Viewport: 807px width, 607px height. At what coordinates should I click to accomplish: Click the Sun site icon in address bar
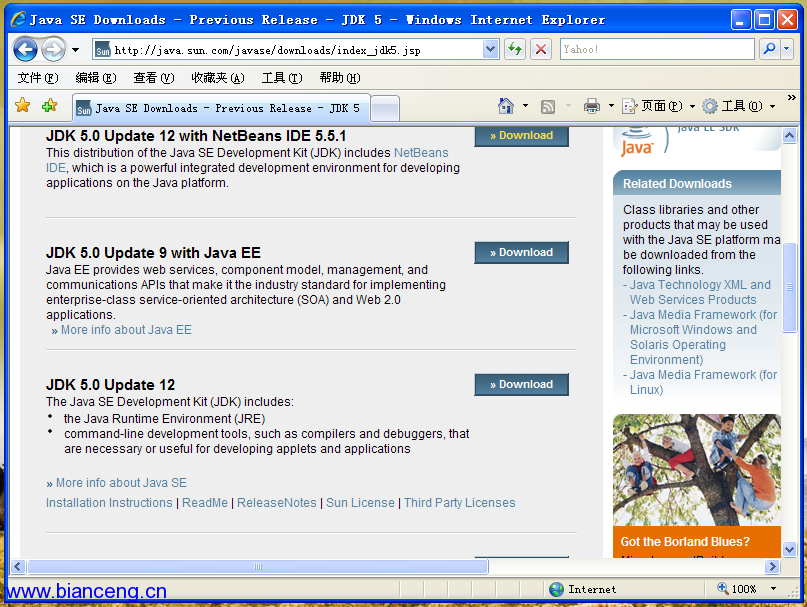tap(102, 50)
